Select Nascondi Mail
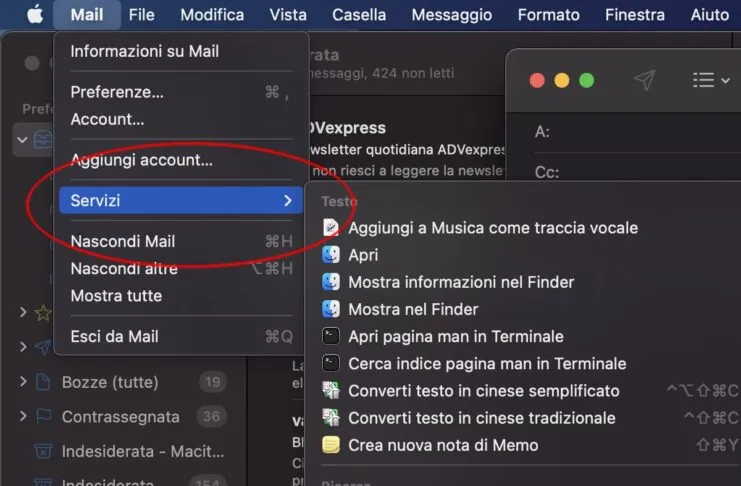This screenshot has width=741, height=486. (x=181, y=241)
